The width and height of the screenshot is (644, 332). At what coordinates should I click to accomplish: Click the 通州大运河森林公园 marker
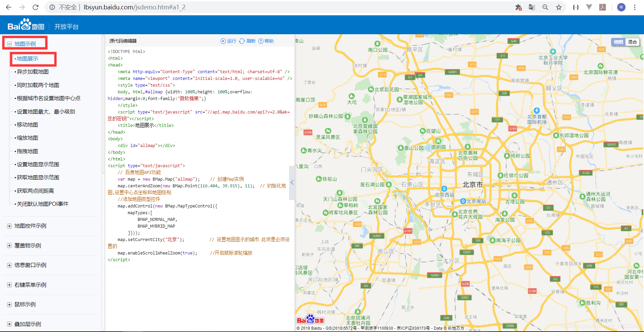(582, 196)
